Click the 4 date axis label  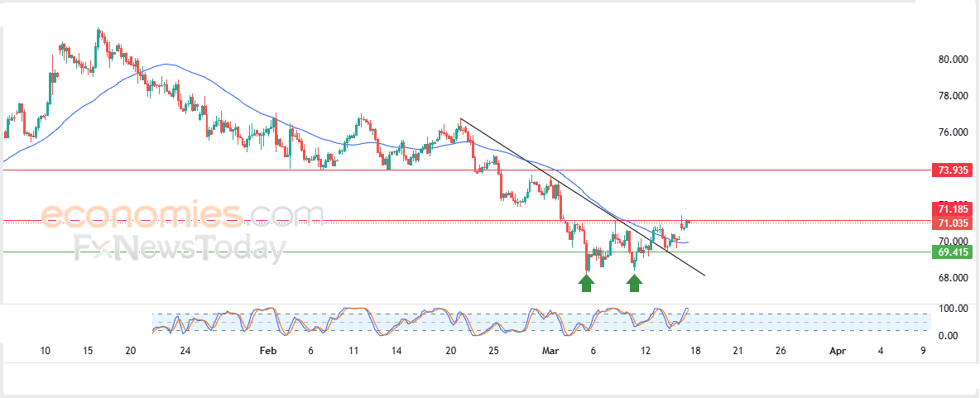pos(881,351)
